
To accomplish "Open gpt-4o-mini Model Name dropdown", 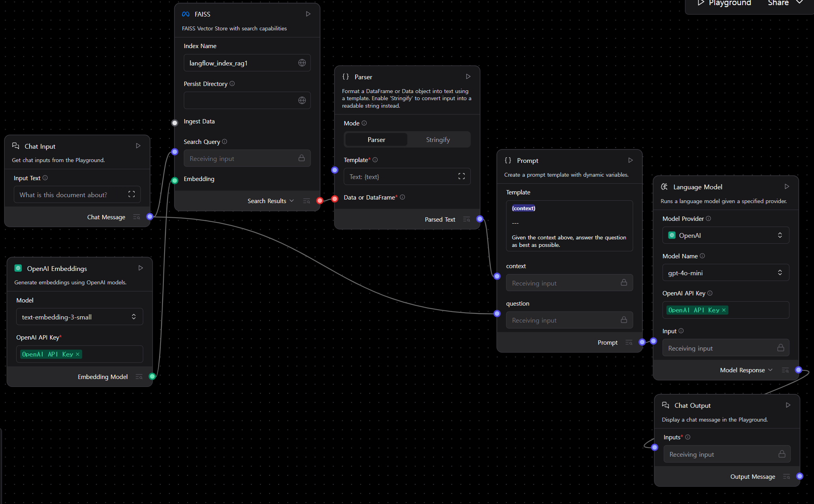I will click(725, 273).
